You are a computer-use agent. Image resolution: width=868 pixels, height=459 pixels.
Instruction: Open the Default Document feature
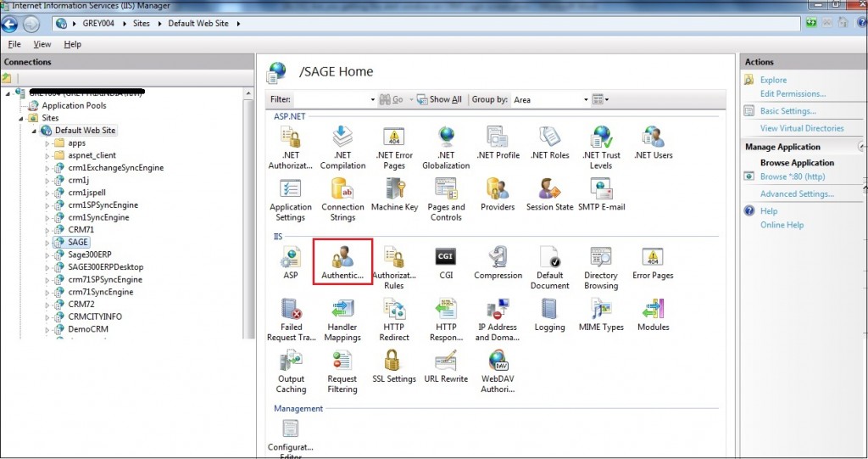coord(549,268)
